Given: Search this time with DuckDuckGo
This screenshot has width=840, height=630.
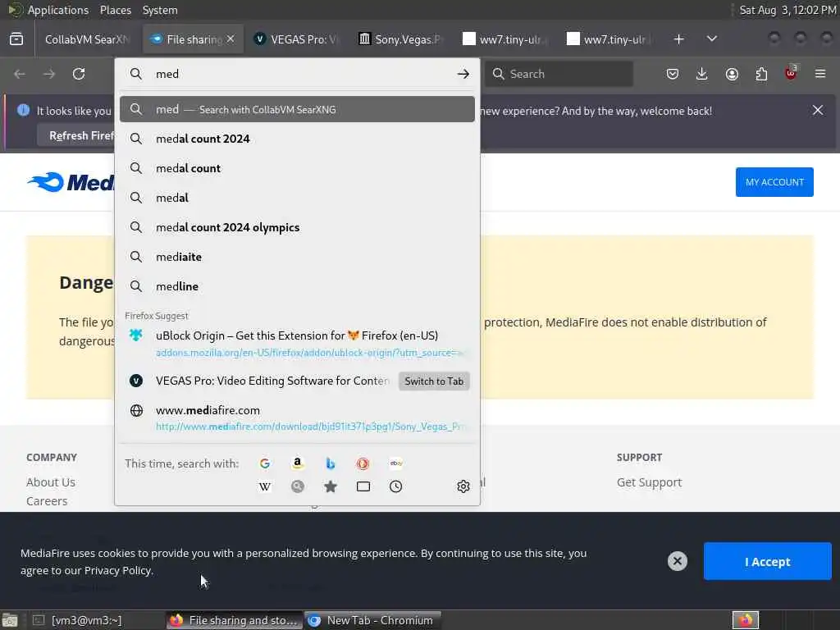Looking at the screenshot, I should [363, 463].
